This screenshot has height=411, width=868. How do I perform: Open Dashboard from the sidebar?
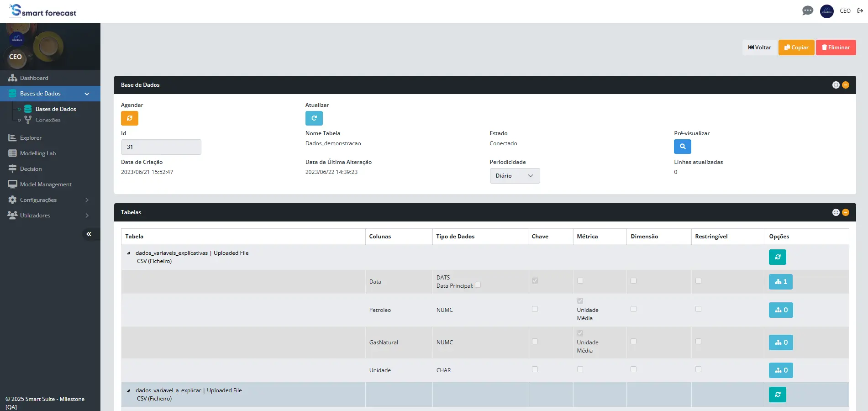pos(34,78)
